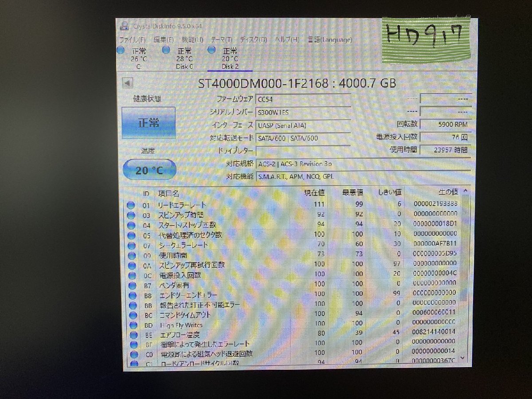The height and width of the screenshot is (399, 532).
Task: Click the しきい値 column header
Action: [390, 192]
